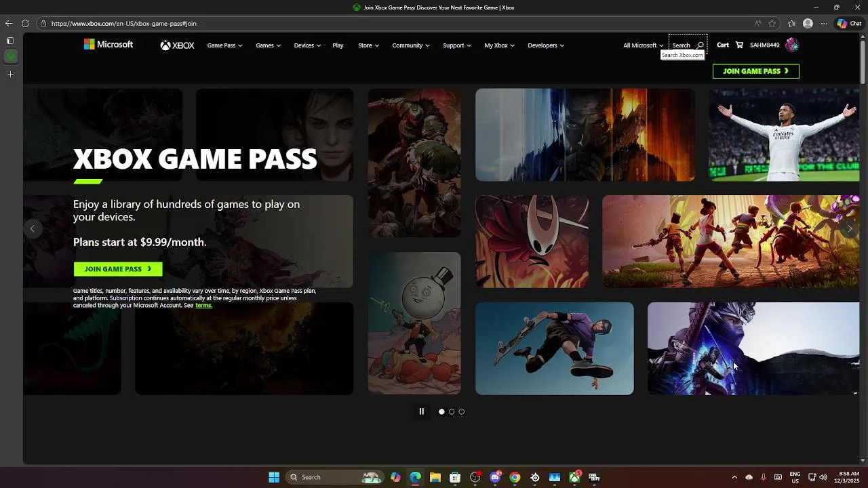Reload the page with the refresh icon
Screen dimensions: 868x488
25,23
